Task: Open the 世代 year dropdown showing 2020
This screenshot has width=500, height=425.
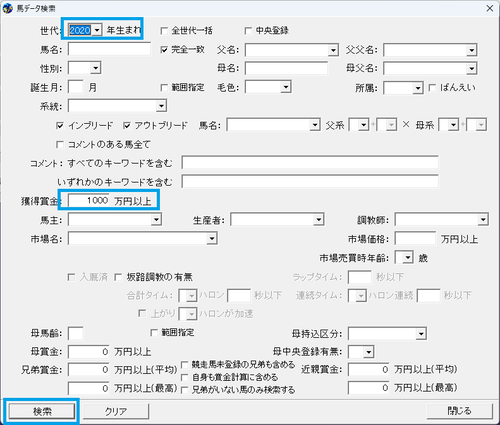Action: point(97,30)
